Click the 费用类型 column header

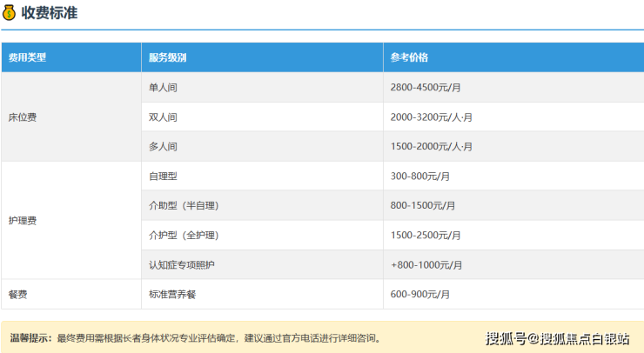[x=27, y=57]
